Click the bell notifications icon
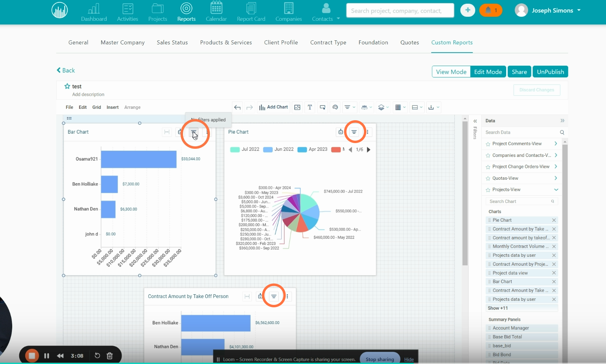 491,10
